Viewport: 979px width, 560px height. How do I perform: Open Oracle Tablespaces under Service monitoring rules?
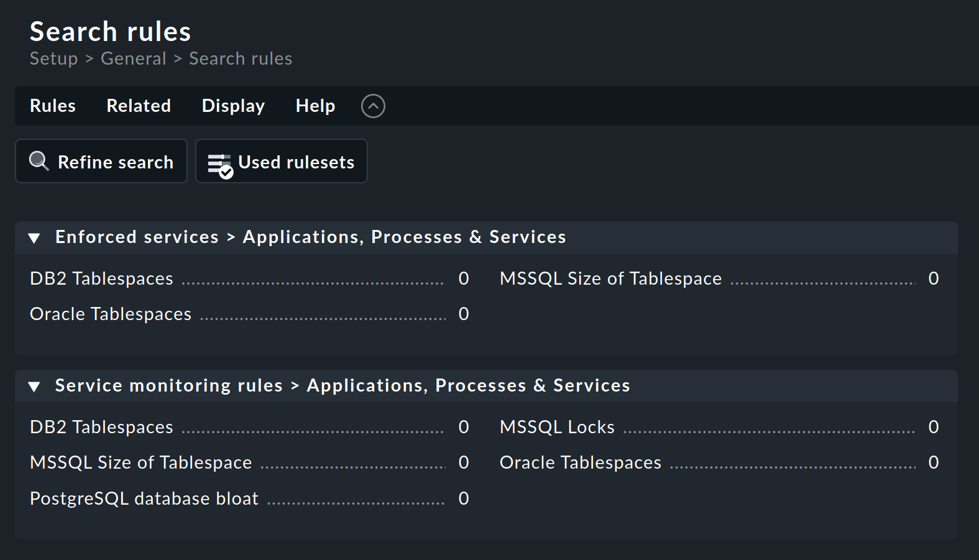(581, 462)
